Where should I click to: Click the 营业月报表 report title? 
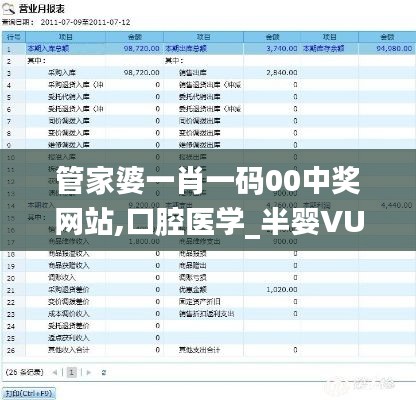pyautogui.click(x=41, y=9)
